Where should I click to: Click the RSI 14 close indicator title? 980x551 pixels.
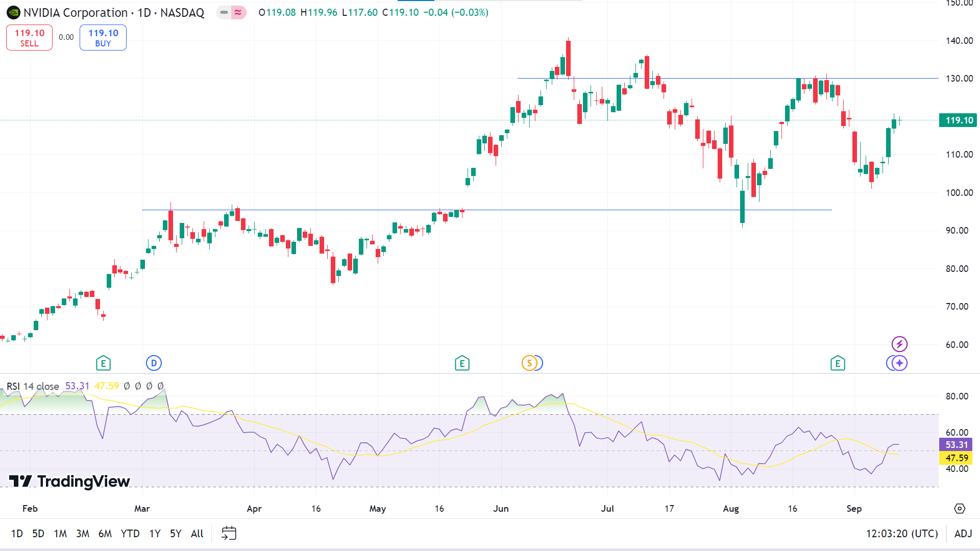33,386
